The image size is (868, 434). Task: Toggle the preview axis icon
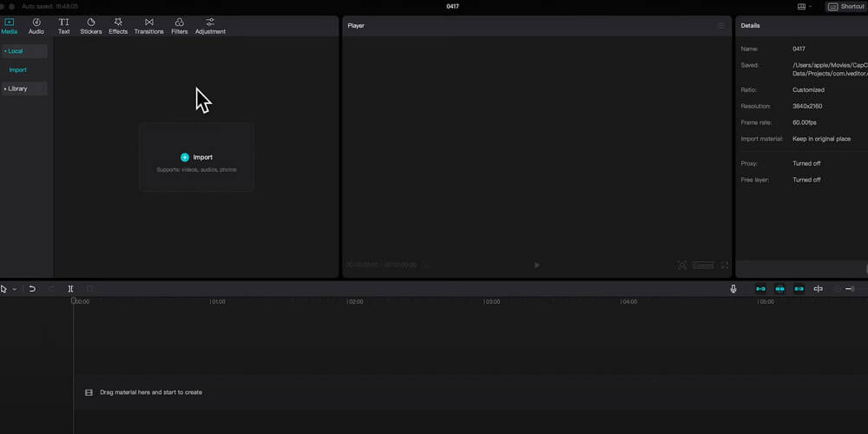tap(819, 289)
